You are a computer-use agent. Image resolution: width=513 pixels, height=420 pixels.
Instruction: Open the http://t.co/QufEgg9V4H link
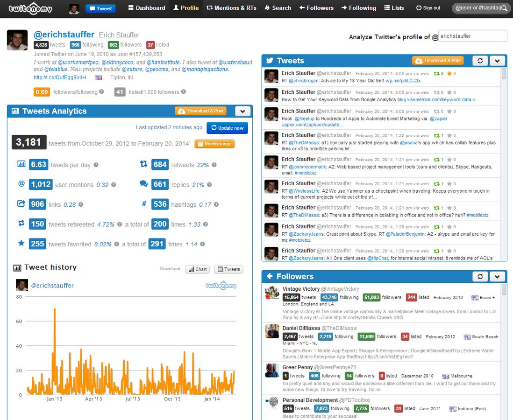coord(60,77)
